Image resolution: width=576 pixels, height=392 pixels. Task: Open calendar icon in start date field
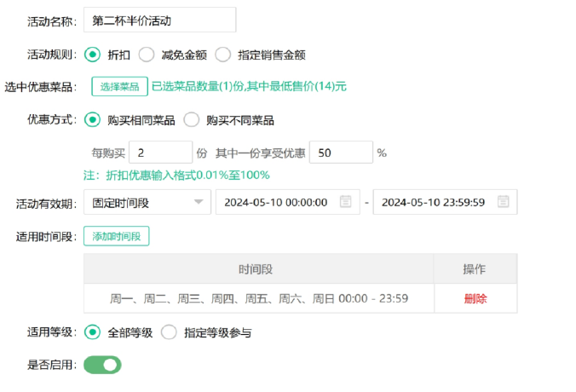(345, 202)
